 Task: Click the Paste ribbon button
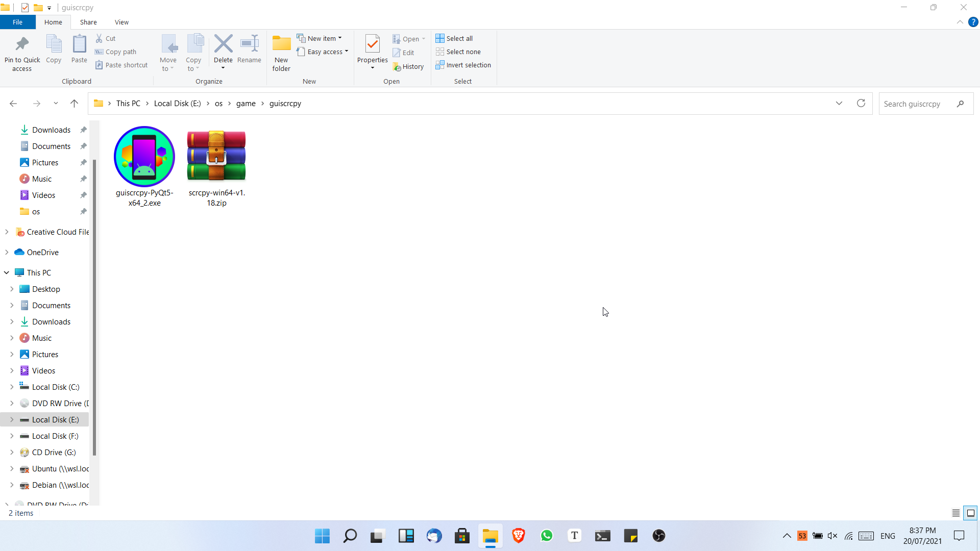tap(79, 49)
